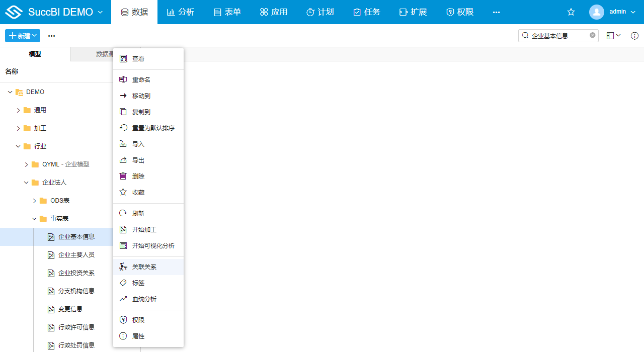The image size is (644, 352).
Task: Expand the ODS表 folder
Action: coord(34,200)
